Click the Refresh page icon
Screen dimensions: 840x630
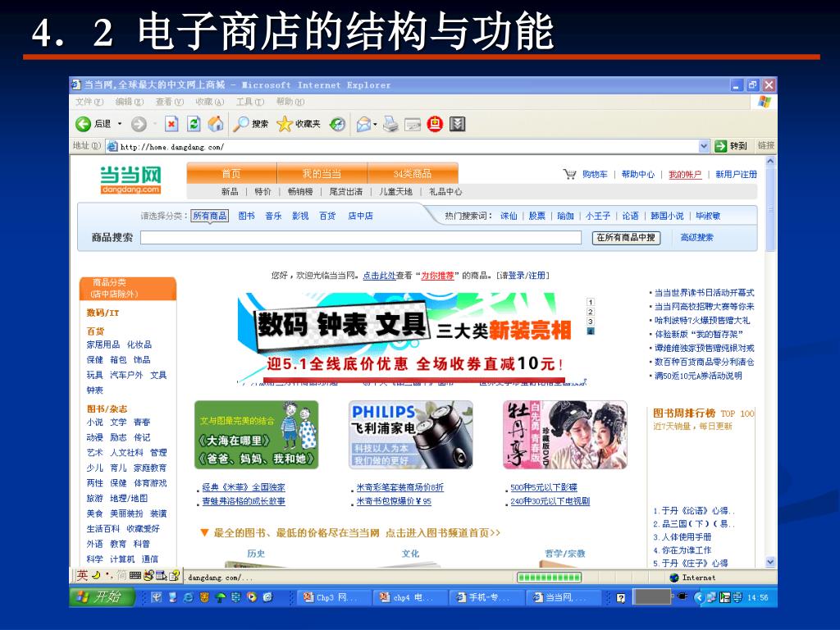click(x=194, y=125)
